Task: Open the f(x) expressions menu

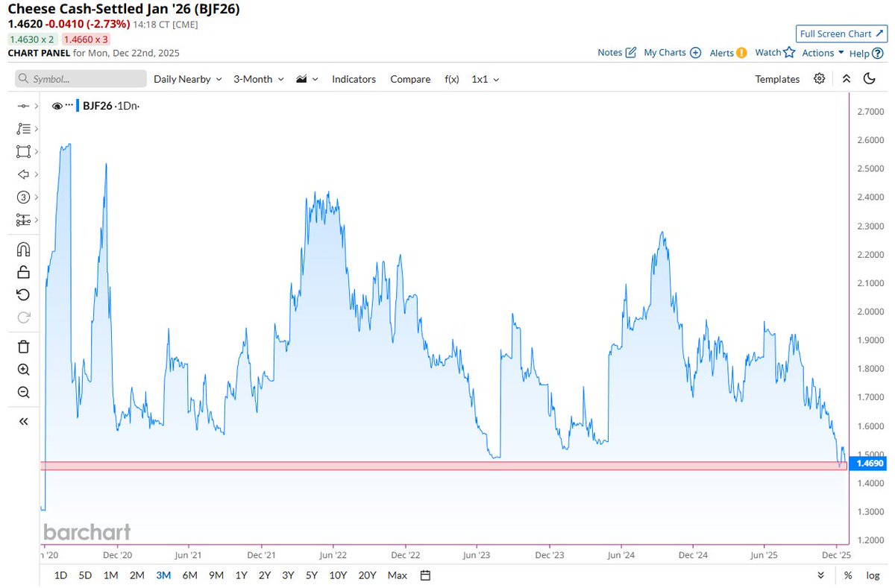Action: [451, 79]
